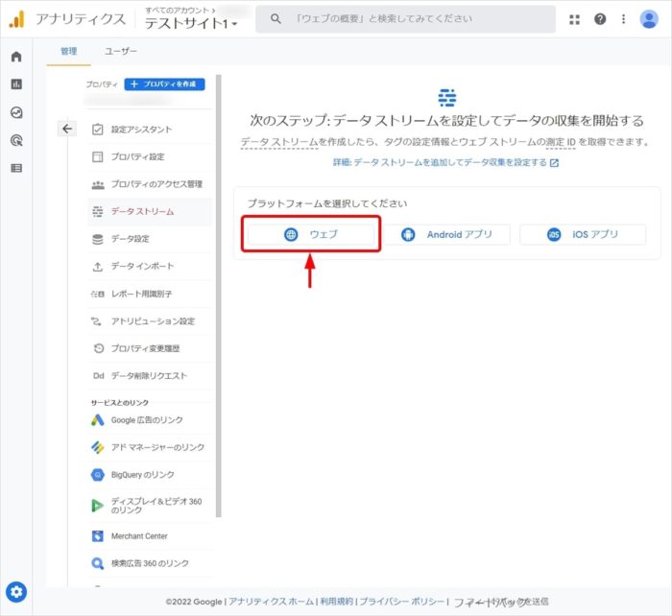Open ディスプレイ&ビデオ 360 のリンク item
The image size is (672, 616).
tap(149, 506)
